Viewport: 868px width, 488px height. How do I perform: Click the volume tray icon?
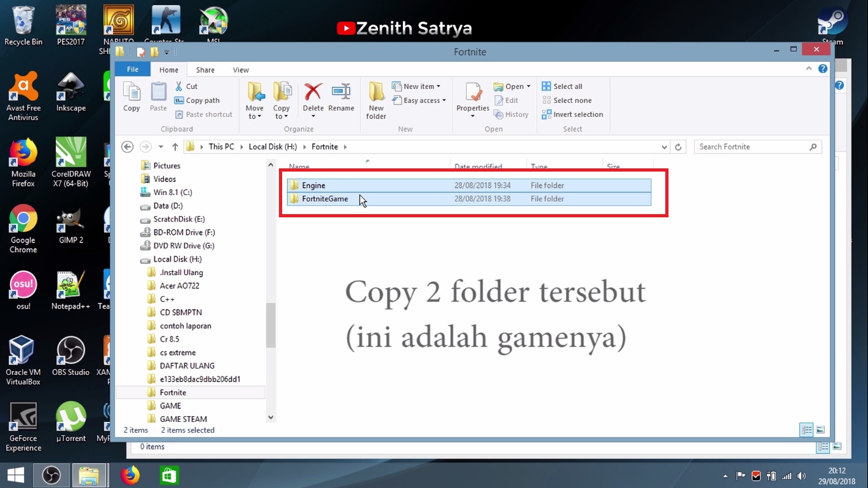(x=801, y=476)
